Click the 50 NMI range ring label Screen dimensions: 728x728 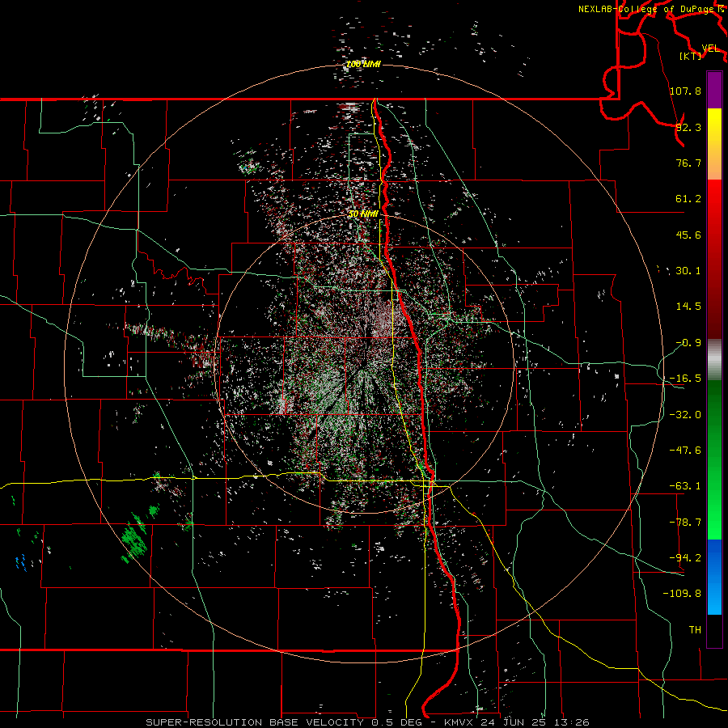(x=363, y=214)
